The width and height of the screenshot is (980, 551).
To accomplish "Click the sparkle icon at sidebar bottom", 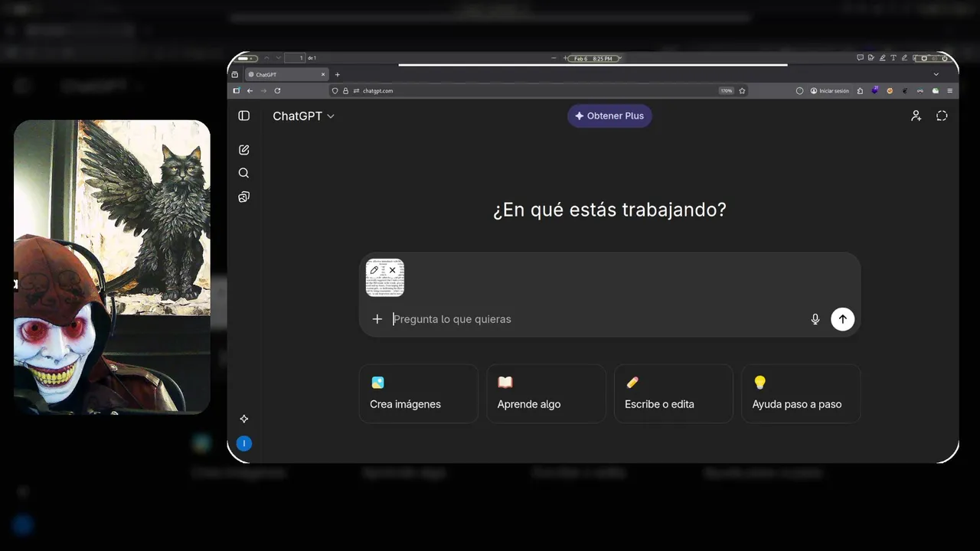I will pos(244,419).
